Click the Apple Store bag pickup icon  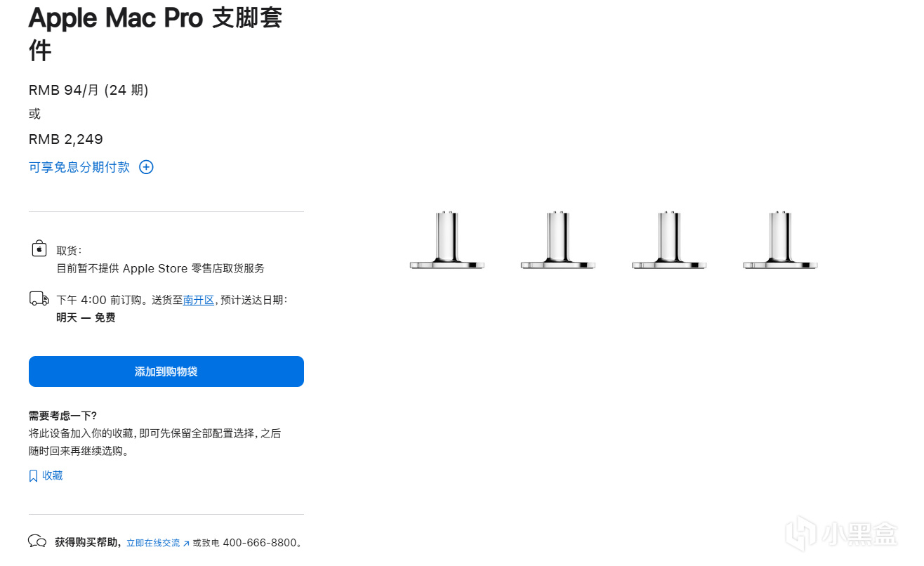tap(39, 249)
